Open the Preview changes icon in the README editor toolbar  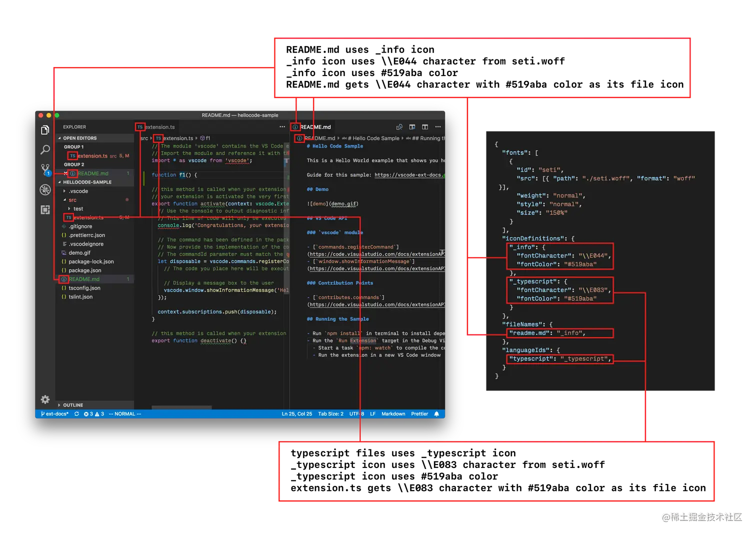[399, 127]
